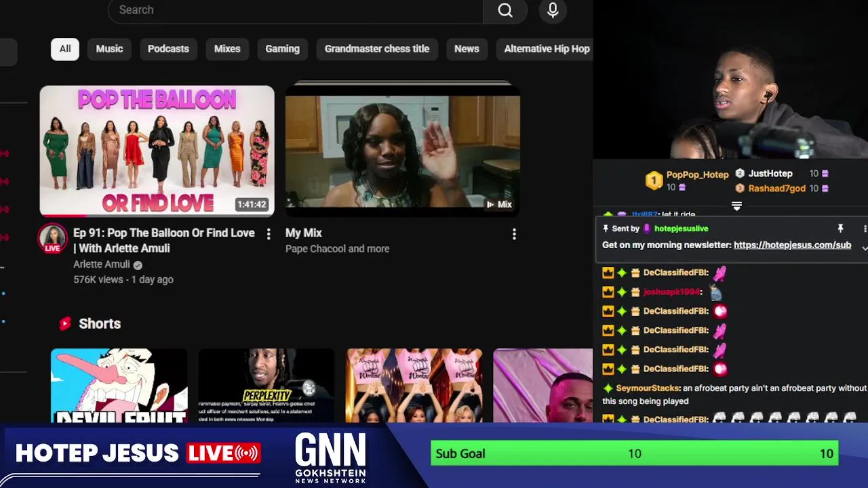Click the Mix playlist badge on thumbnail
This screenshot has width=868, height=488.
pyautogui.click(x=499, y=205)
